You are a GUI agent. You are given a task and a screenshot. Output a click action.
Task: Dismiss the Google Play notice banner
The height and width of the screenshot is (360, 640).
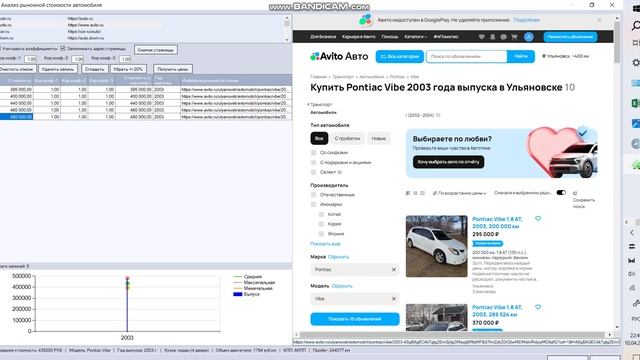pyautogui.click(x=599, y=20)
